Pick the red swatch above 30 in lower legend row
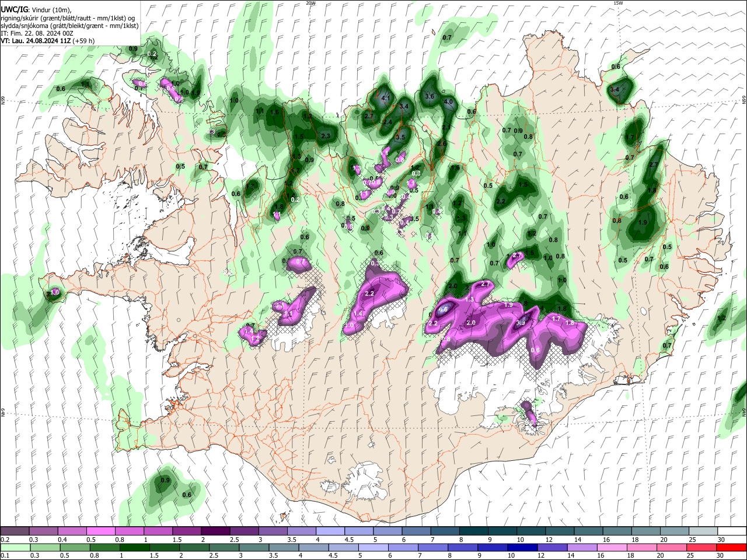The height and width of the screenshot is (560, 747). 730,547
